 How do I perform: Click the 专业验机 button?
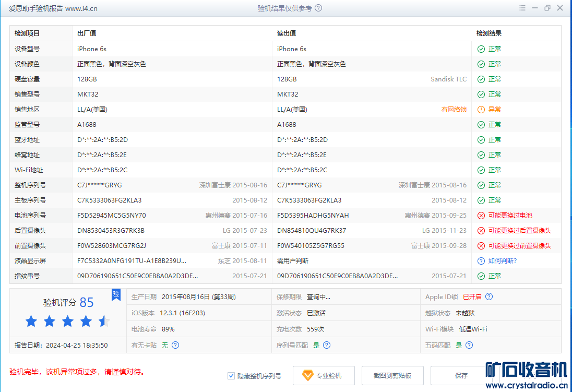tap(324, 376)
